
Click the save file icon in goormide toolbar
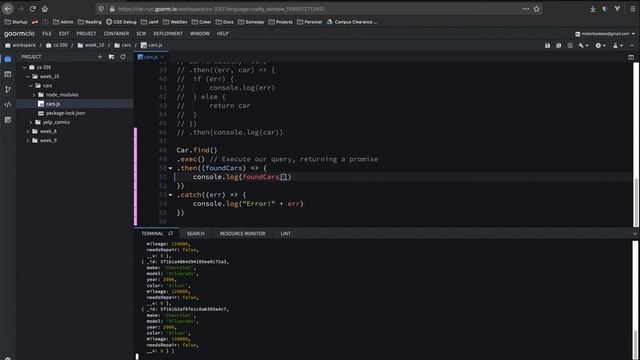pyautogui.click(x=547, y=45)
